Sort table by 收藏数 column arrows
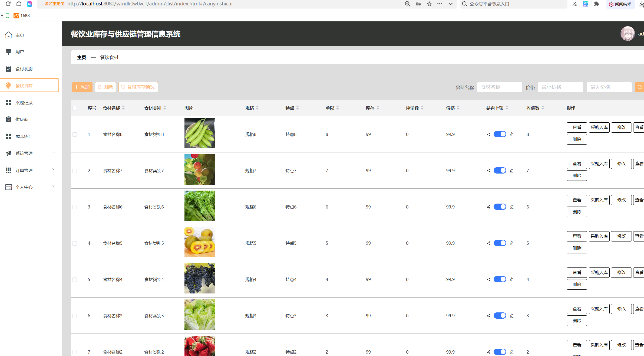Image resolution: width=644 pixels, height=356 pixels. (543, 108)
